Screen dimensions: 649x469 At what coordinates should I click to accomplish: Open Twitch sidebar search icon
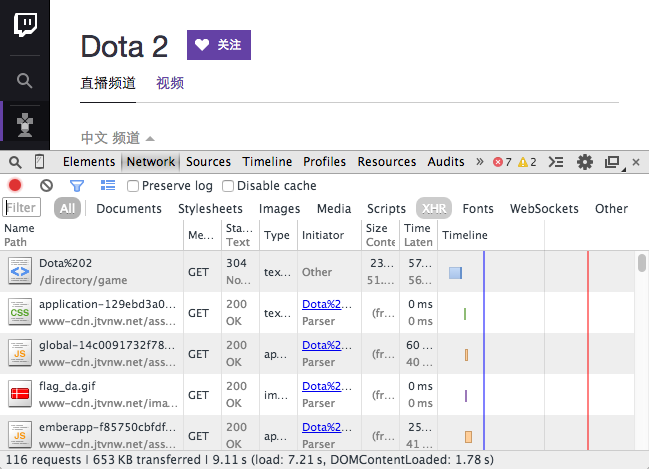(24, 81)
